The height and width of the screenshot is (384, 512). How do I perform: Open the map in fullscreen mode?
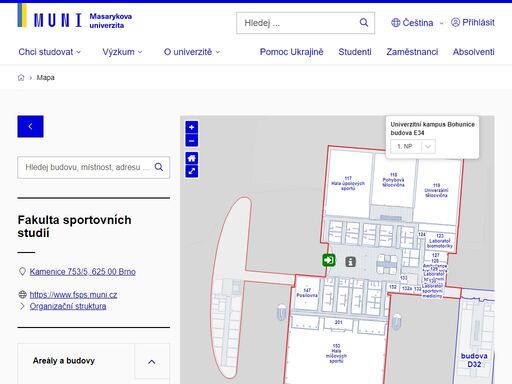(192, 171)
